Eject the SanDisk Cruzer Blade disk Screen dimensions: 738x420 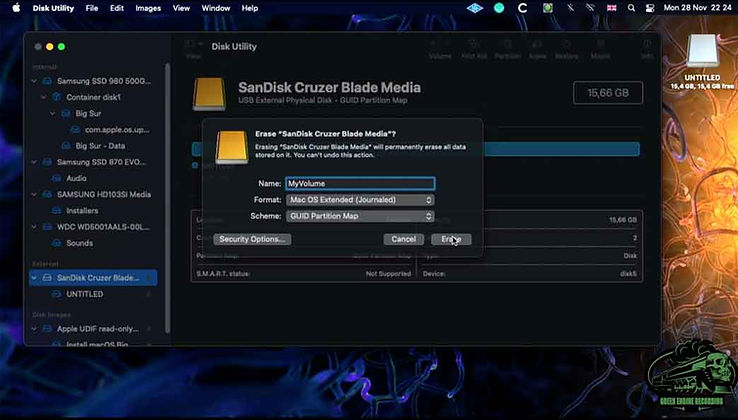pos(149,278)
